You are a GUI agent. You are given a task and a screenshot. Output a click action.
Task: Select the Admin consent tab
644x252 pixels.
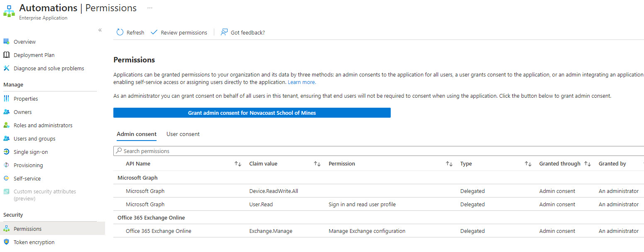137,134
